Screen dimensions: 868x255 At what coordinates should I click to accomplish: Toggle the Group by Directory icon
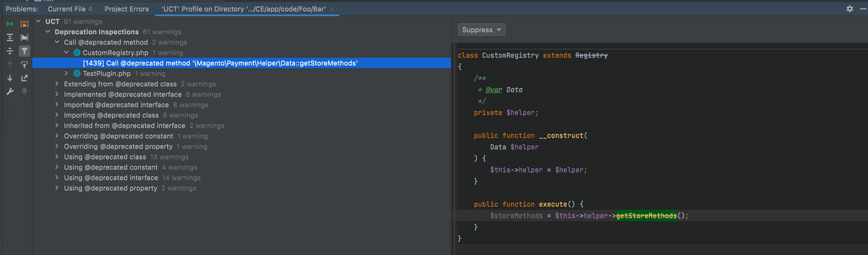[24, 37]
